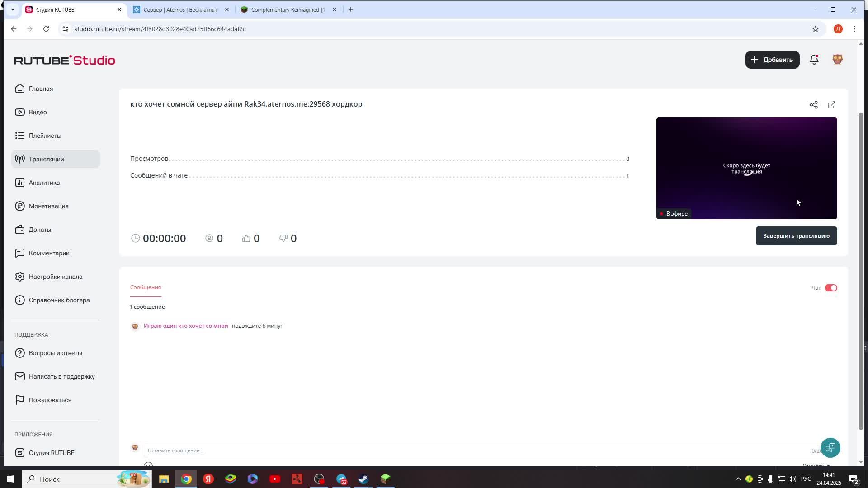Screen dimensions: 868x488
Task: Click the share stream icon
Action: pos(813,105)
